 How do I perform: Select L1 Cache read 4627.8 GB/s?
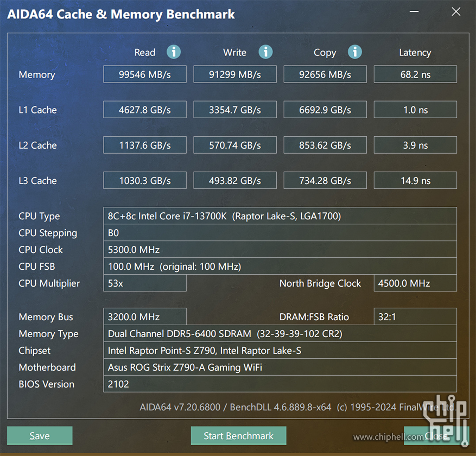click(145, 110)
